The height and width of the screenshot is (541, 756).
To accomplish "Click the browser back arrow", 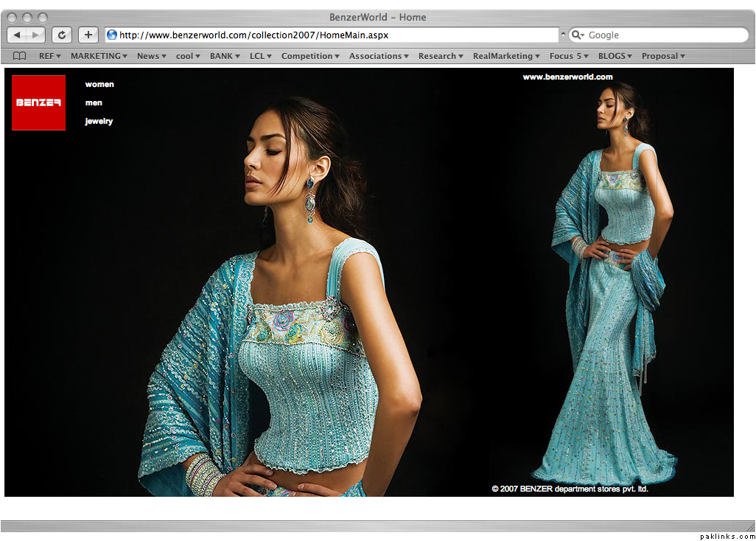I will pyautogui.click(x=17, y=35).
